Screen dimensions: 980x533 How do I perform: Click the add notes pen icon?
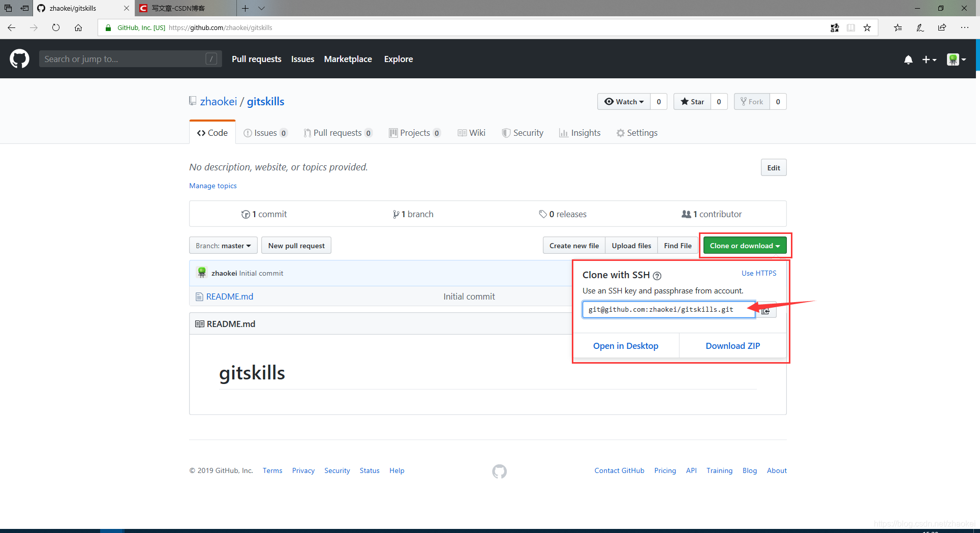tap(920, 27)
